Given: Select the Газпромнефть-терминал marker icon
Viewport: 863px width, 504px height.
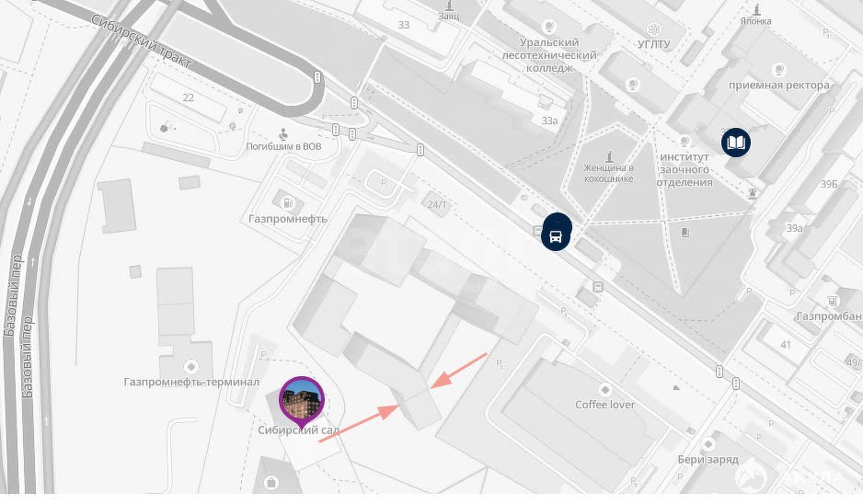Looking at the screenshot, I should pos(191,366).
